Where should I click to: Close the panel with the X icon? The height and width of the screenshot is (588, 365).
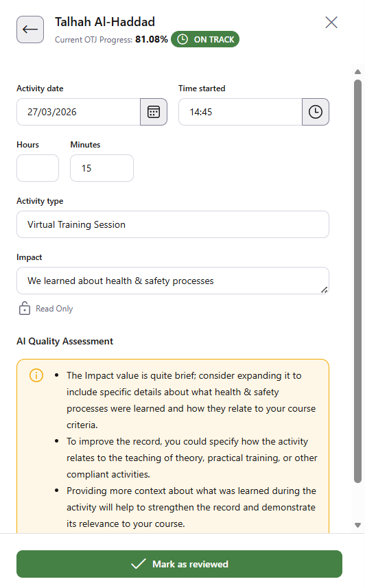click(x=331, y=23)
